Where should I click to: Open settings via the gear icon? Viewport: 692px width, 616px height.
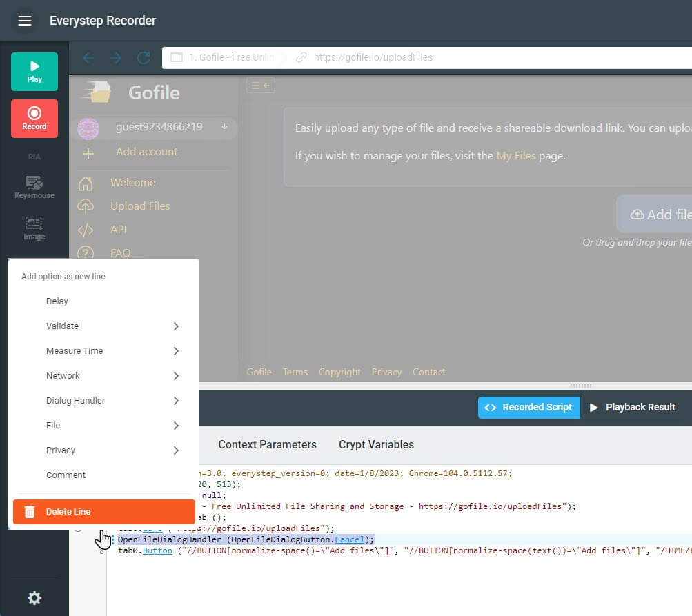point(34,598)
